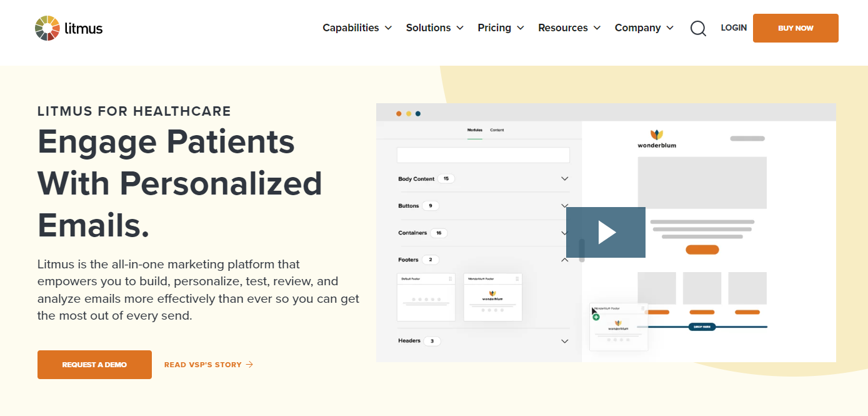The image size is (868, 416).
Task: Expand the Company menu
Action: [x=644, y=28]
